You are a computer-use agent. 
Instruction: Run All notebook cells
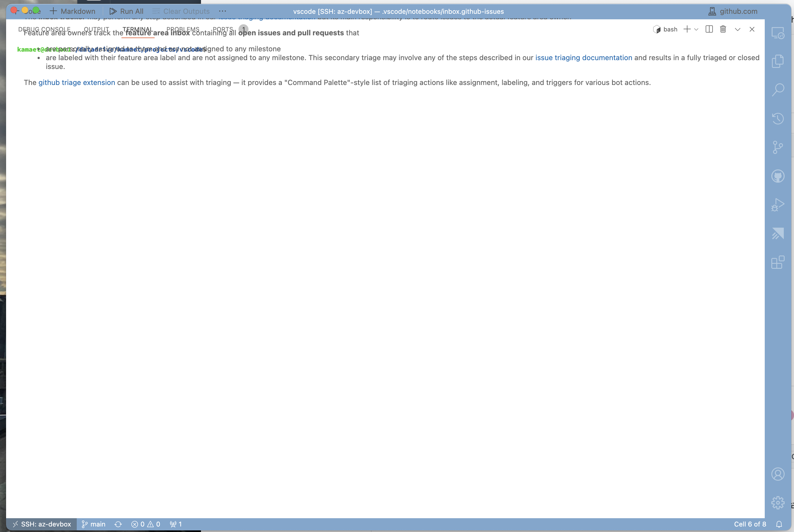tap(126, 11)
